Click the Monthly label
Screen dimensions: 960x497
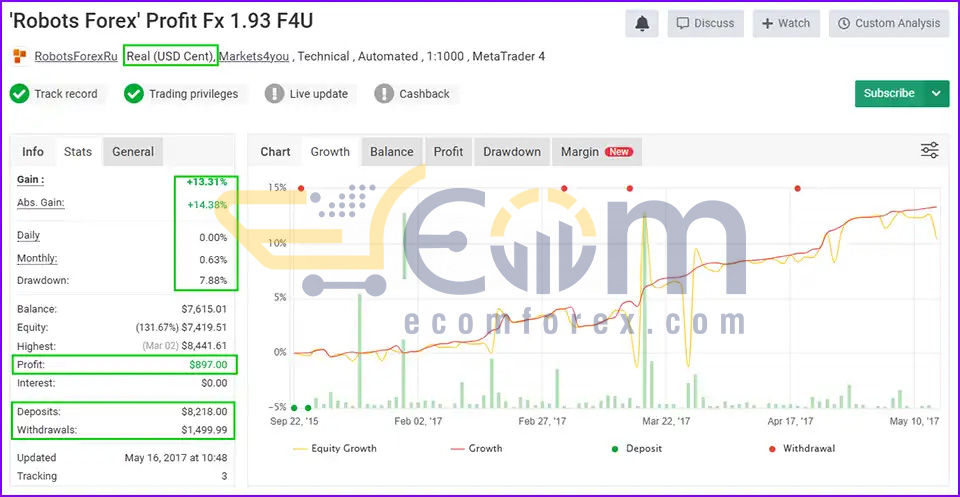[x=37, y=258]
